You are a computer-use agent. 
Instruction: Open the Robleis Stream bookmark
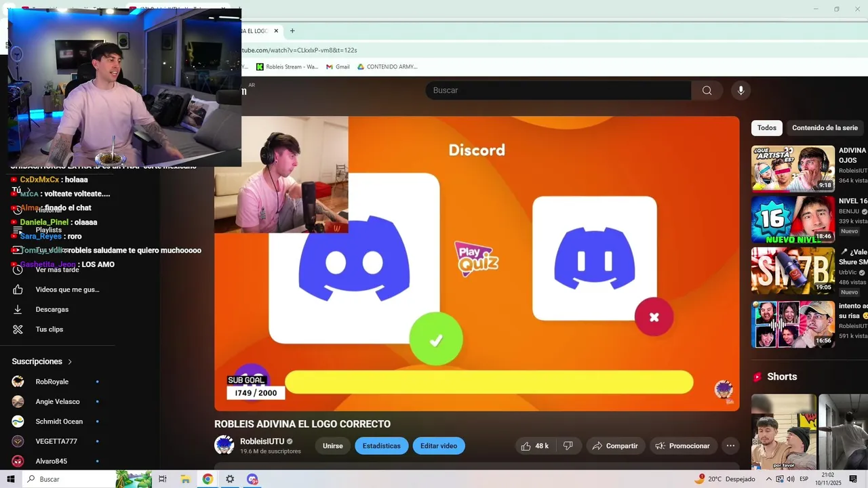[x=287, y=66]
